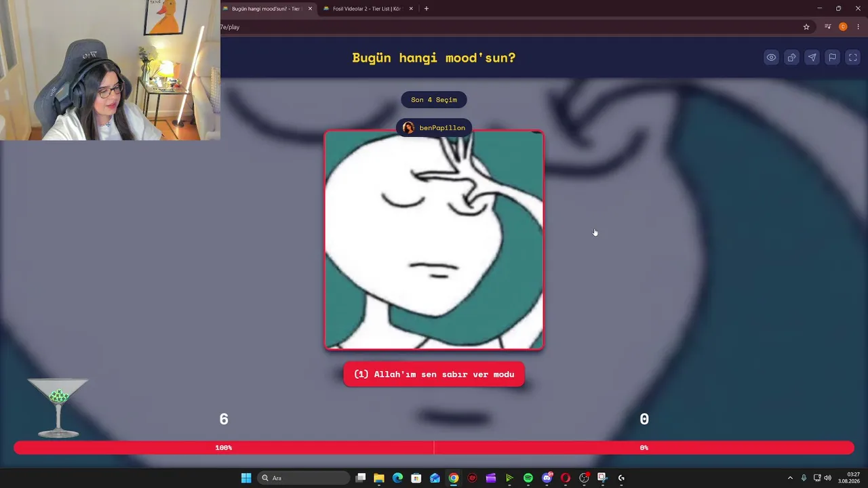Open Snipping Tool from the taskbar
The width and height of the screenshot is (868, 488).
601,478
